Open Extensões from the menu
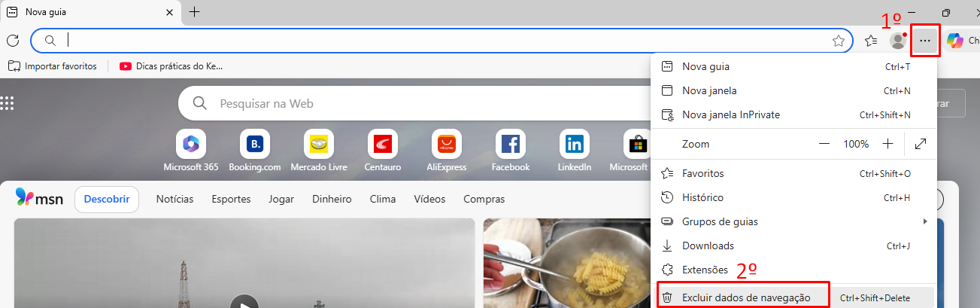Image resolution: width=980 pixels, height=308 pixels. pos(793,270)
